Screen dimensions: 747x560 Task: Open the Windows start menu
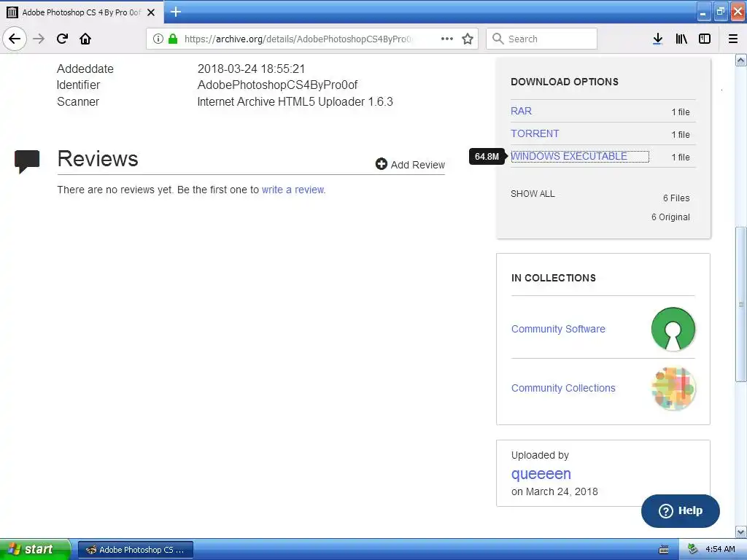click(35, 549)
